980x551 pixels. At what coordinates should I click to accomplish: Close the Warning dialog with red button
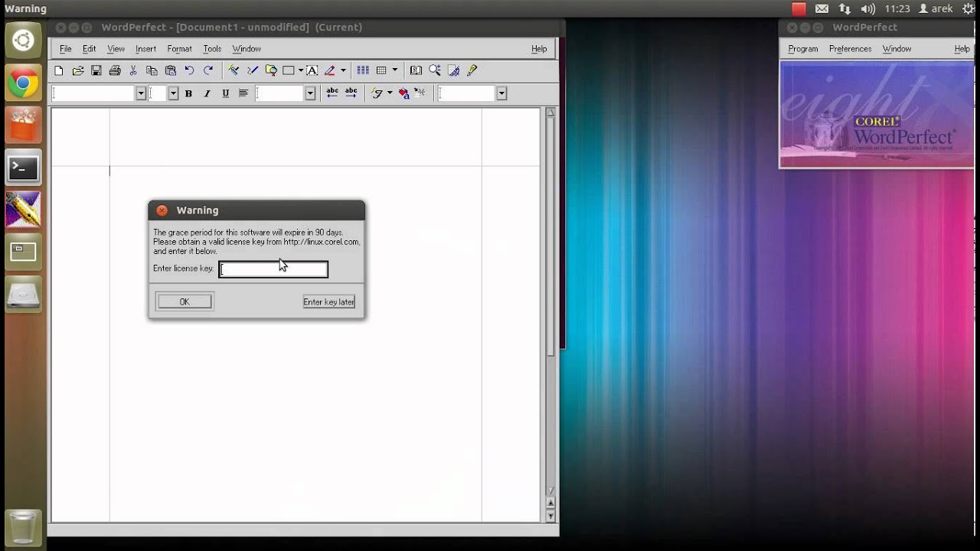click(x=162, y=210)
